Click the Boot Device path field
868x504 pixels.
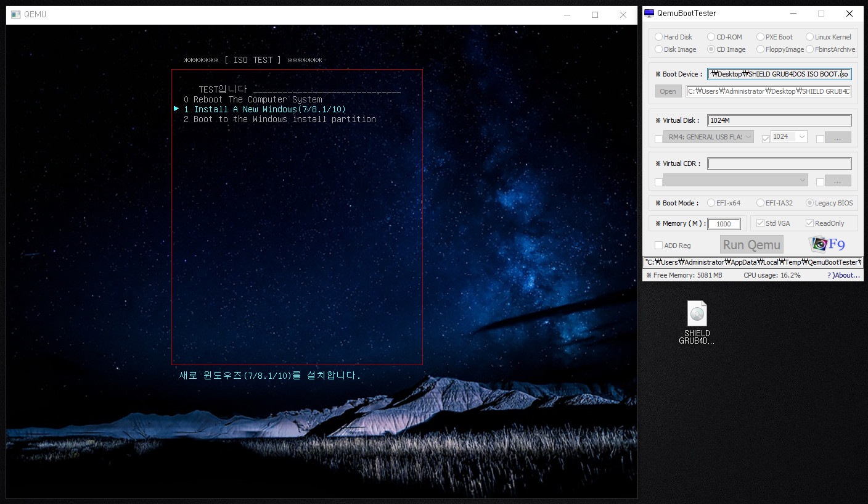tap(779, 74)
